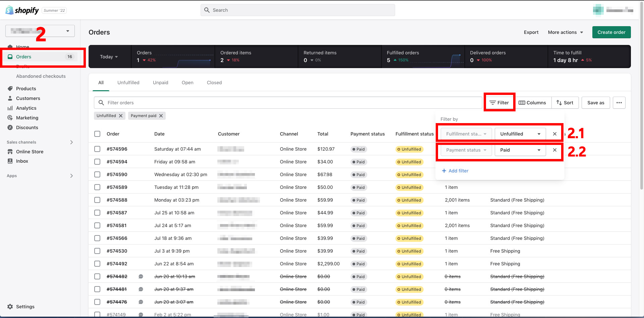Image resolution: width=644 pixels, height=318 pixels.
Task: Tick the checkbox next to order #574588
Action: click(97, 200)
